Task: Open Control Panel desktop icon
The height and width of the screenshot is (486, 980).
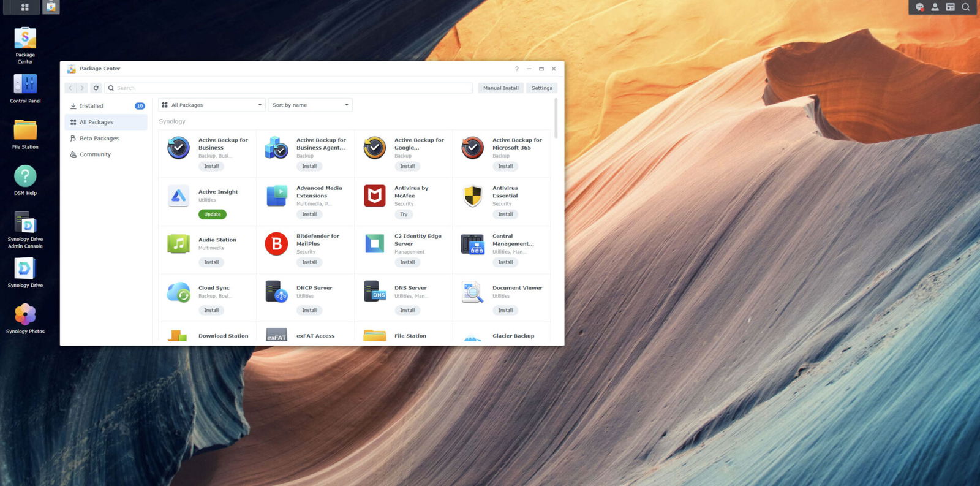Action: (x=25, y=85)
